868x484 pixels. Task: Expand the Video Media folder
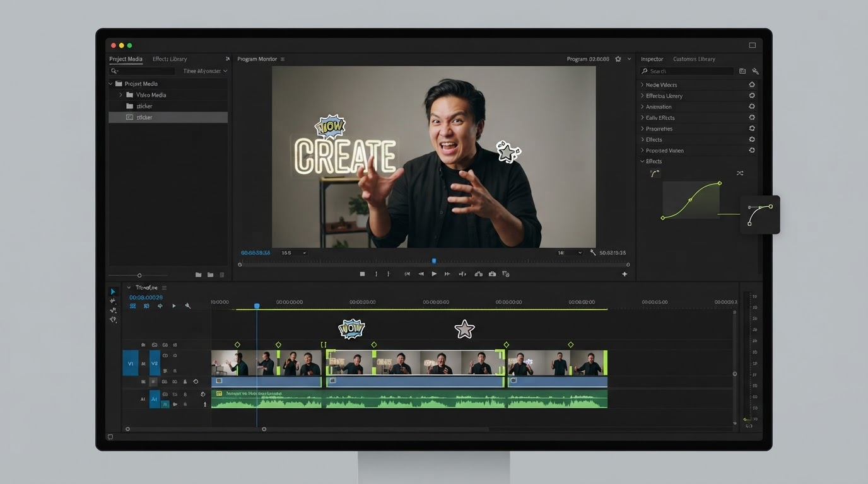120,95
